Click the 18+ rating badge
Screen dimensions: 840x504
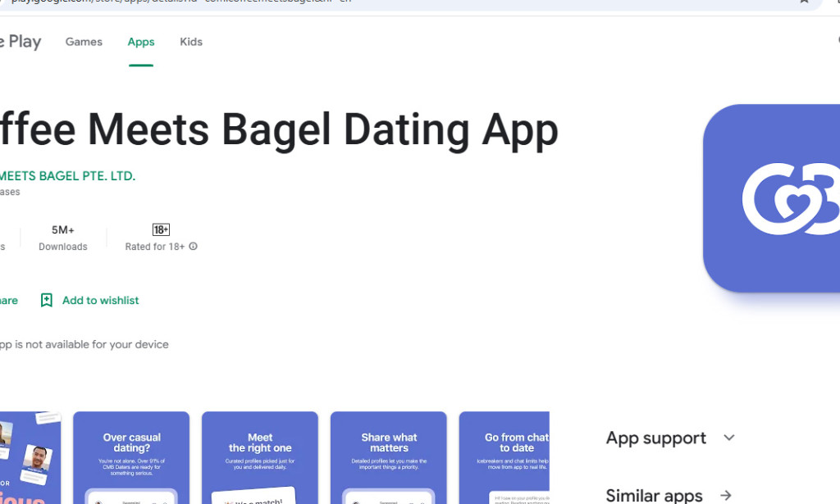point(161,229)
